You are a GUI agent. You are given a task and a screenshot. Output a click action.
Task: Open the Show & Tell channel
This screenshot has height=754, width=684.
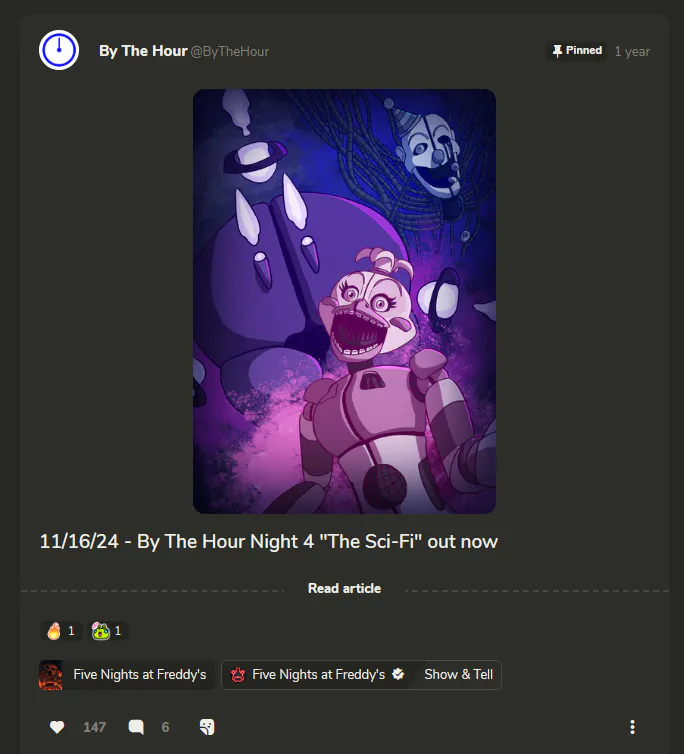click(x=458, y=675)
